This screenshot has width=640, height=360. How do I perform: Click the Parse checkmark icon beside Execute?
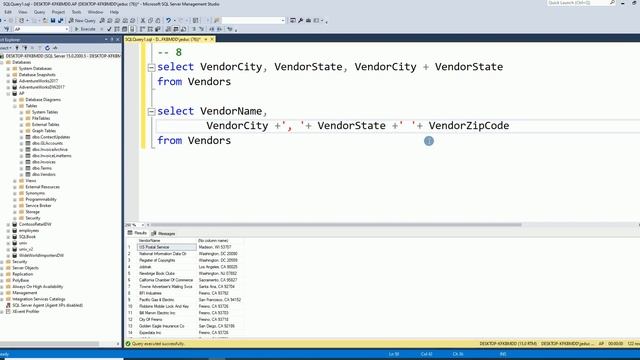pyautogui.click(x=109, y=29)
